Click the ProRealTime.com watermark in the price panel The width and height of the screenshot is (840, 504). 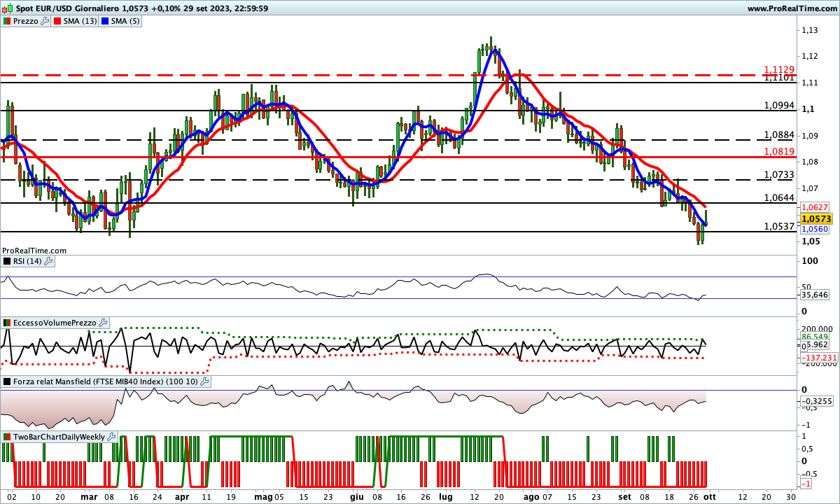click(x=34, y=250)
